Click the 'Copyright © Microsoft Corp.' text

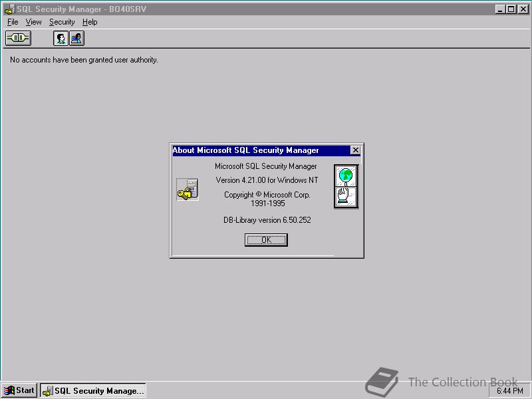[267, 195]
